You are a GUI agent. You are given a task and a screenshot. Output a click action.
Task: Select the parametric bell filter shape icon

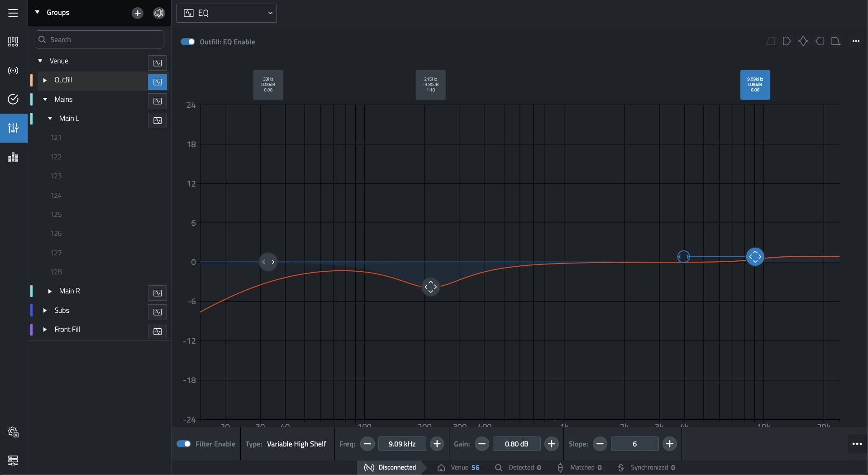[803, 41]
